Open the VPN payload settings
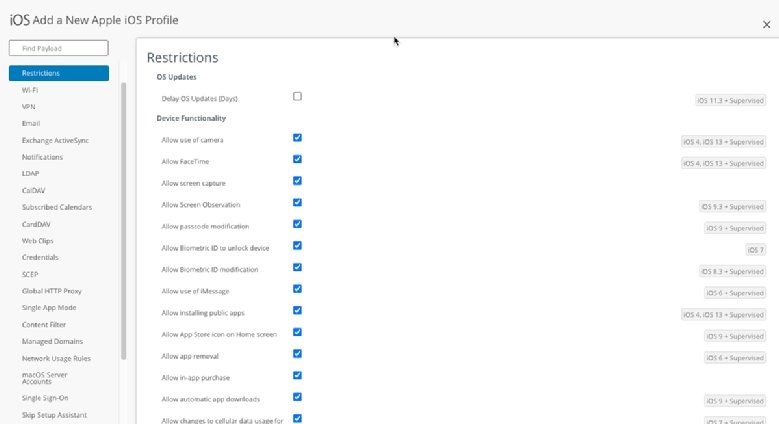The image size is (779, 424). [x=29, y=106]
